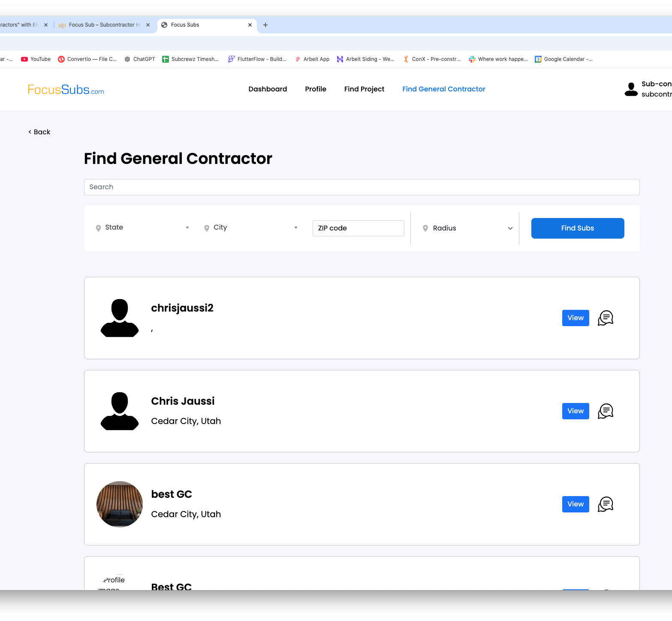Screen dimensions: 672x621
Task: Click the Back link
Action: [x=39, y=132]
